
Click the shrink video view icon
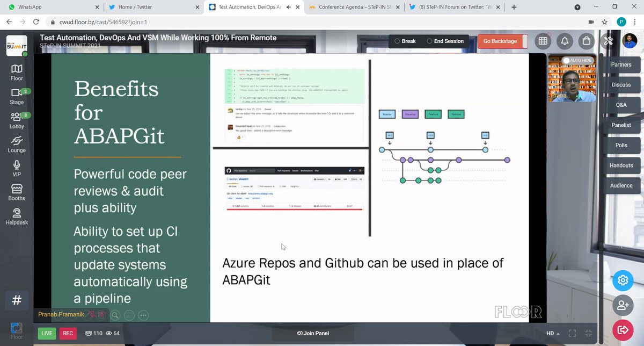(x=589, y=334)
